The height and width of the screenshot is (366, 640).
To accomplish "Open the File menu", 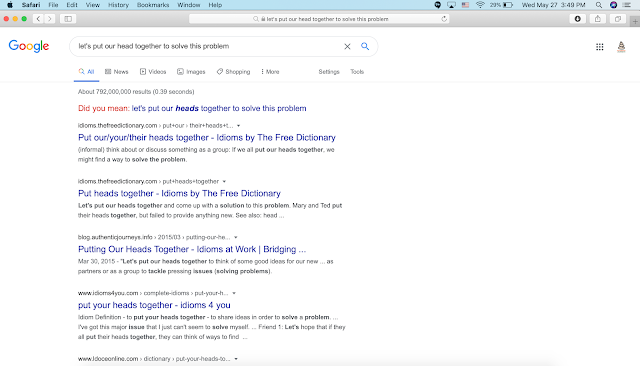I will tap(53, 5).
